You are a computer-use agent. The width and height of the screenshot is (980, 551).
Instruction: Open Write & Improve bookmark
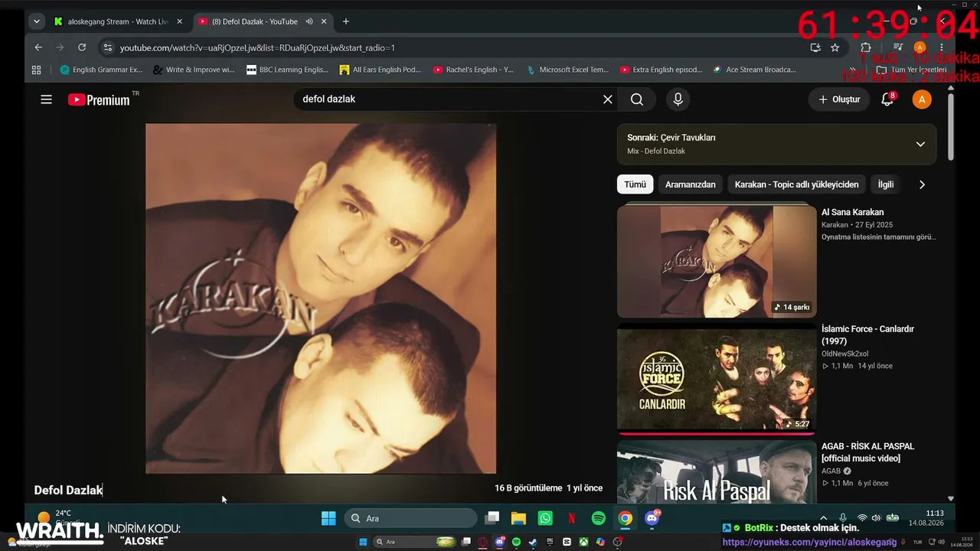(x=194, y=70)
